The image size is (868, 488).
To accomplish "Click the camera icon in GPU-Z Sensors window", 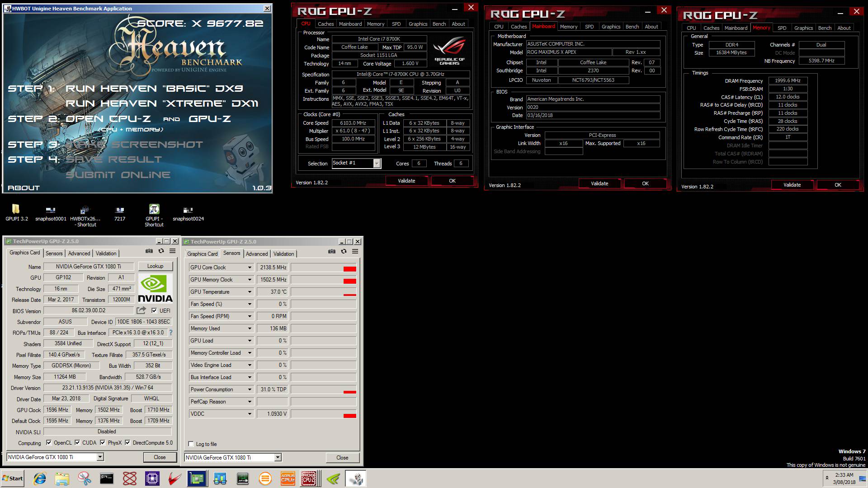I will (332, 251).
